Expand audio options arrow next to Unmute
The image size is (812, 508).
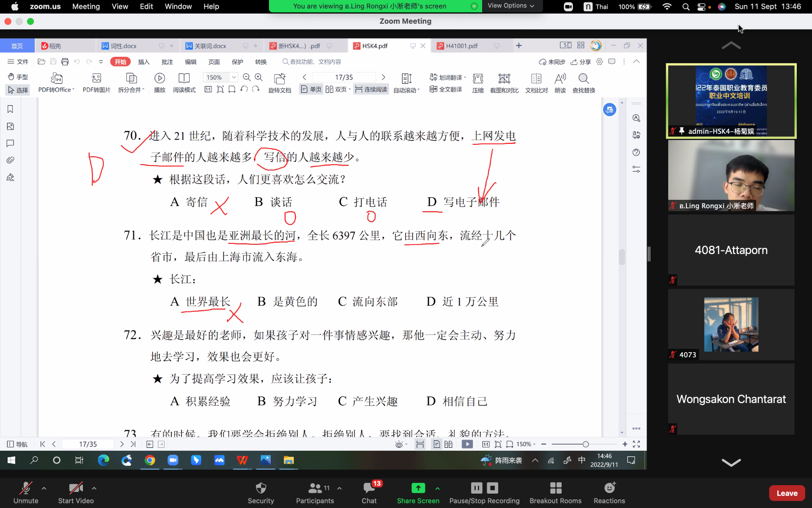(x=44, y=488)
